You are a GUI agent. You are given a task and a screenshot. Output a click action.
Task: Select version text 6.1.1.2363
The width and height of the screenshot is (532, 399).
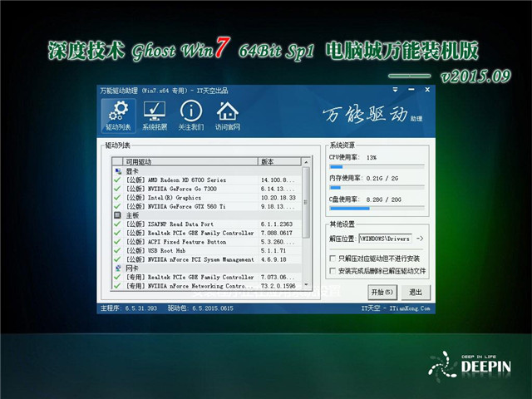(x=277, y=224)
